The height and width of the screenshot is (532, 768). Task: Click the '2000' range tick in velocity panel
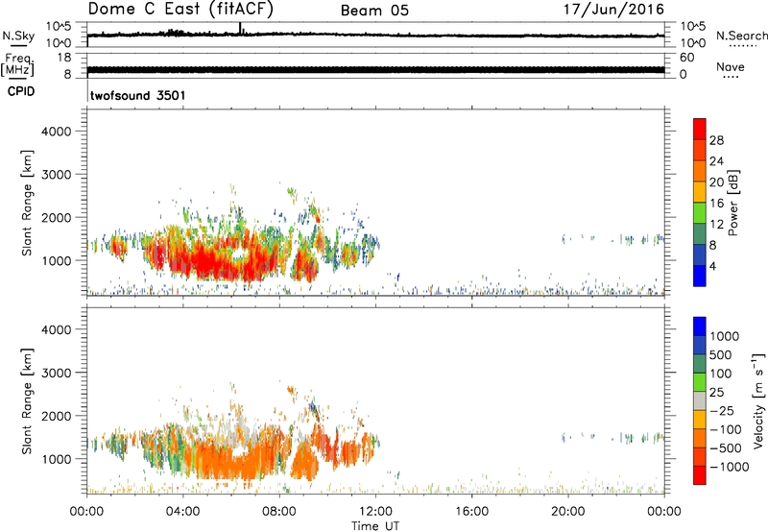(57, 416)
